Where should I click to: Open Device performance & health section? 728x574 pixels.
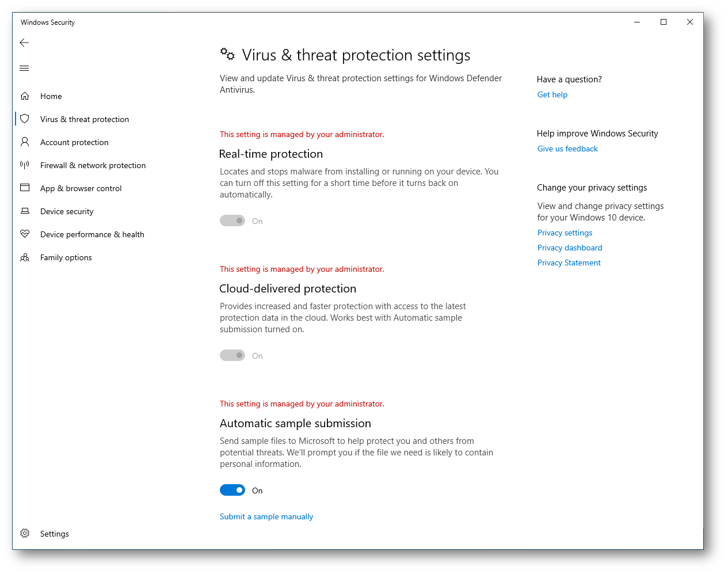tap(92, 234)
